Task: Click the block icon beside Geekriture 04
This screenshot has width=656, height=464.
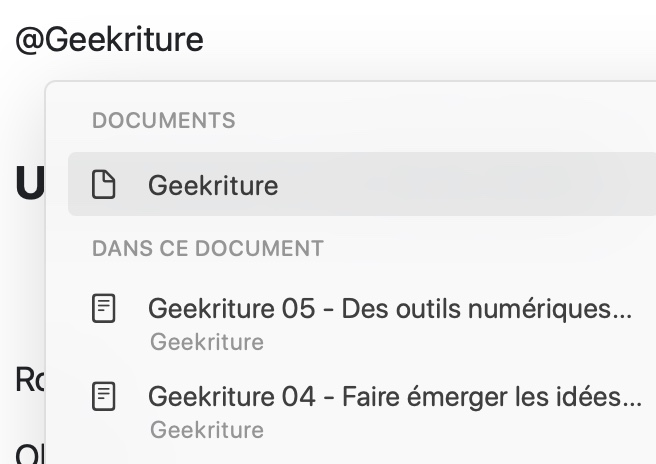Action: [x=103, y=396]
